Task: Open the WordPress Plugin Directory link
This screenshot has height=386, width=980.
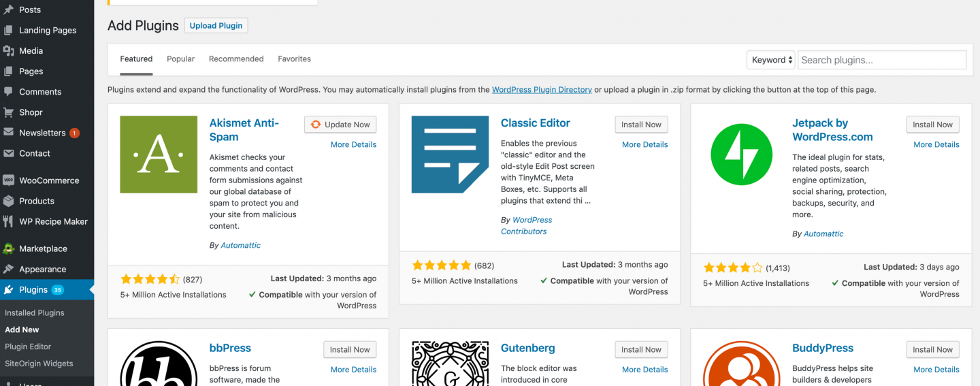Action: [542, 89]
